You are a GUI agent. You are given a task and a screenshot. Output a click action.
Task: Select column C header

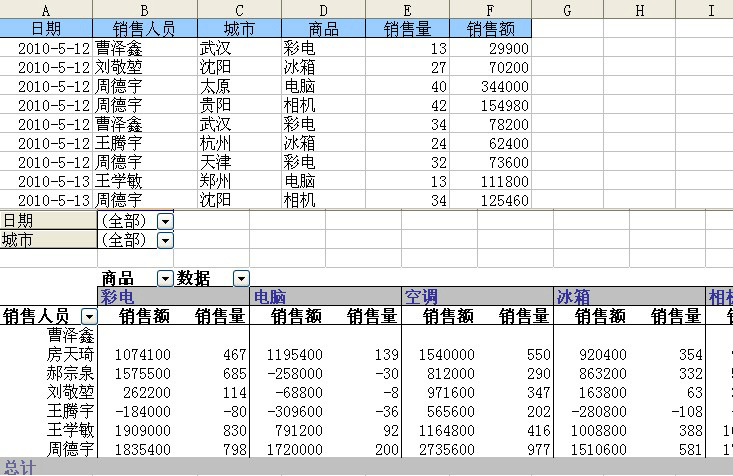pyautogui.click(x=239, y=9)
